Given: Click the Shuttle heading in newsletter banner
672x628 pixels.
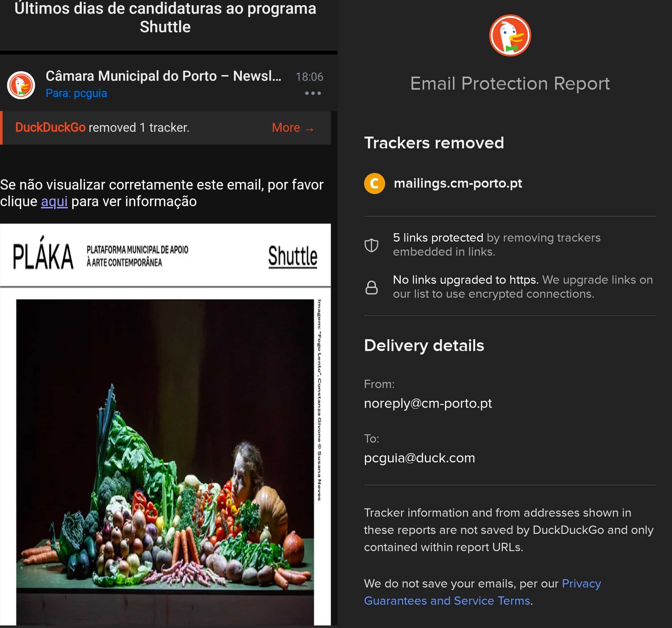Looking at the screenshot, I should click(293, 256).
